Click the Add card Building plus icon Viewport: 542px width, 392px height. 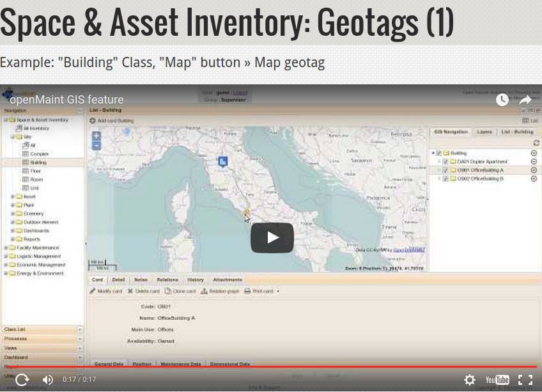[x=92, y=121]
